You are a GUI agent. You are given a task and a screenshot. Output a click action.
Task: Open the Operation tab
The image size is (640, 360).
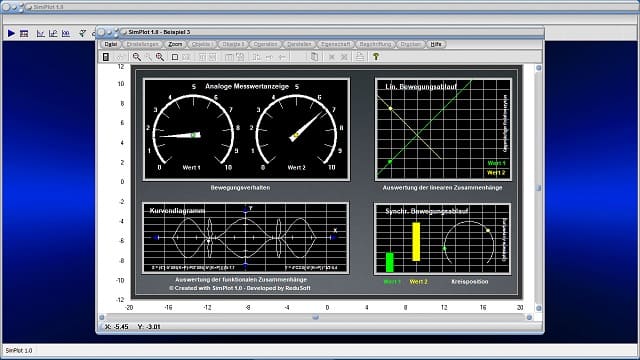pos(265,44)
